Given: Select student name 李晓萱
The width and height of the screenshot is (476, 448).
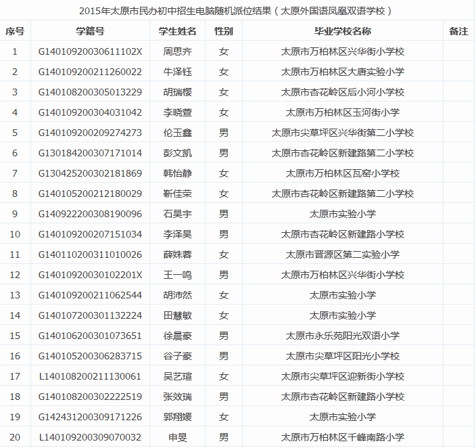Looking at the screenshot, I should [177, 112].
